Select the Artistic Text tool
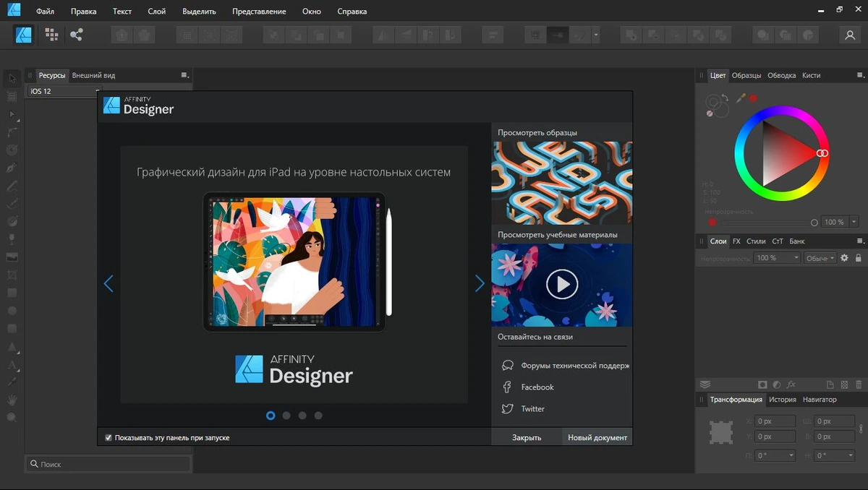This screenshot has height=490, width=868. point(12,364)
